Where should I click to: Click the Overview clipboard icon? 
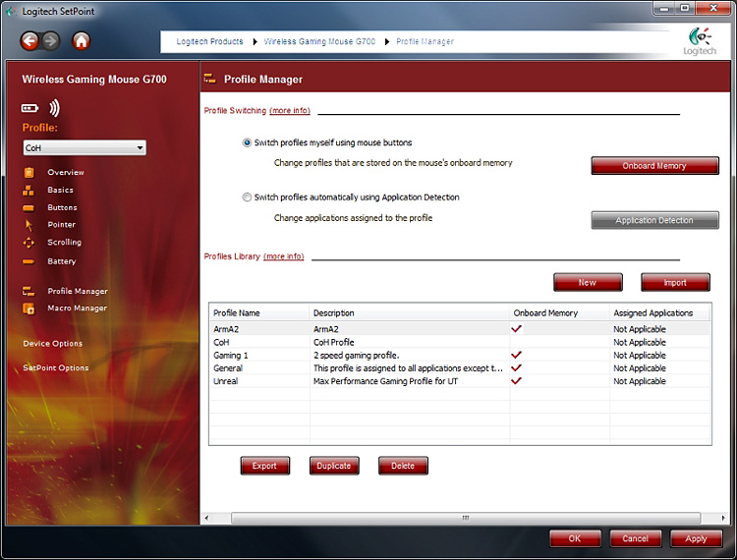click(28, 172)
